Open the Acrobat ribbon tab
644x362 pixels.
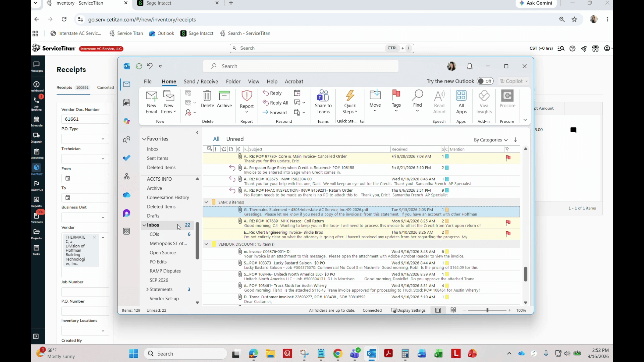point(294,81)
